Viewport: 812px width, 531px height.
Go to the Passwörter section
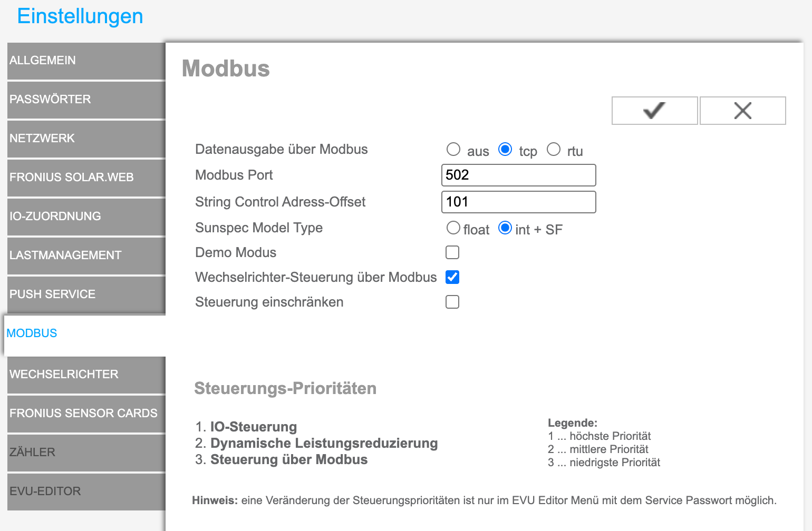[86, 100]
